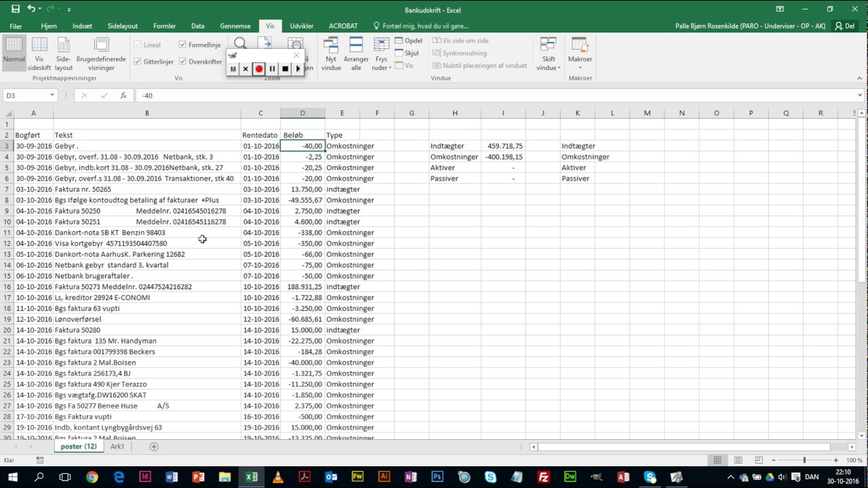
Task: Click the zoom out minus button
Action: [773, 460]
